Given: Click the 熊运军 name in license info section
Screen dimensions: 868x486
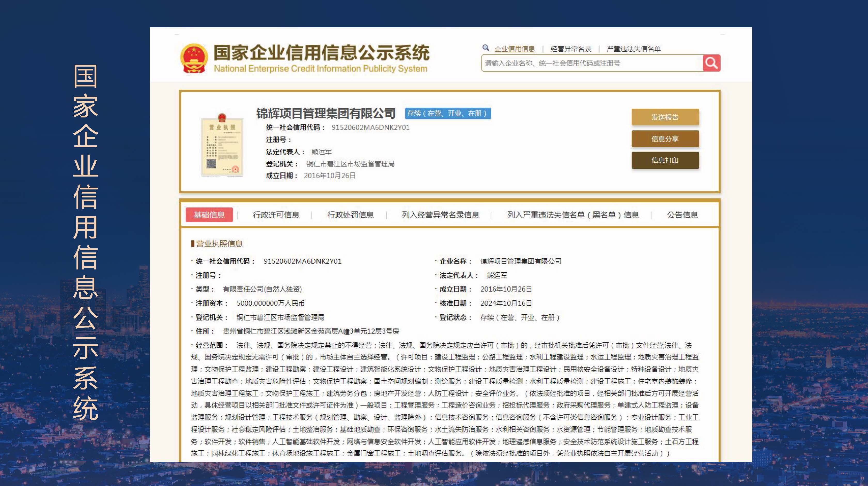Looking at the screenshot, I should click(497, 275).
